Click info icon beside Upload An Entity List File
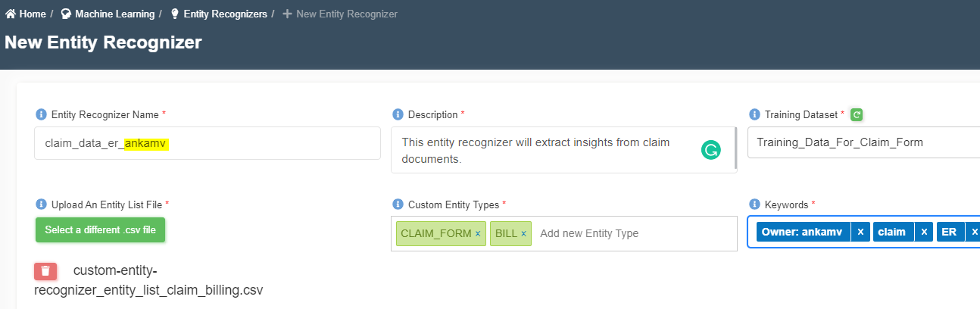 tap(41, 204)
